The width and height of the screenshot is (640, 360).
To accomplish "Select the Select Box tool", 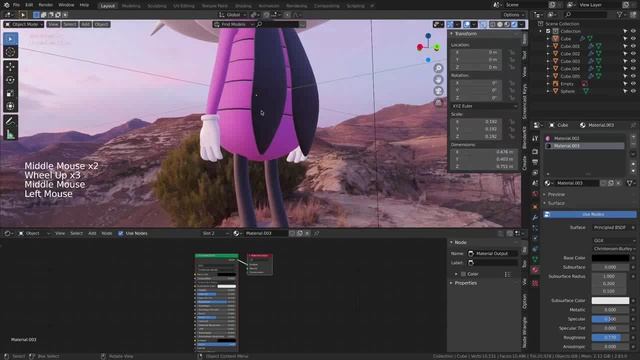I will (x=10, y=39).
